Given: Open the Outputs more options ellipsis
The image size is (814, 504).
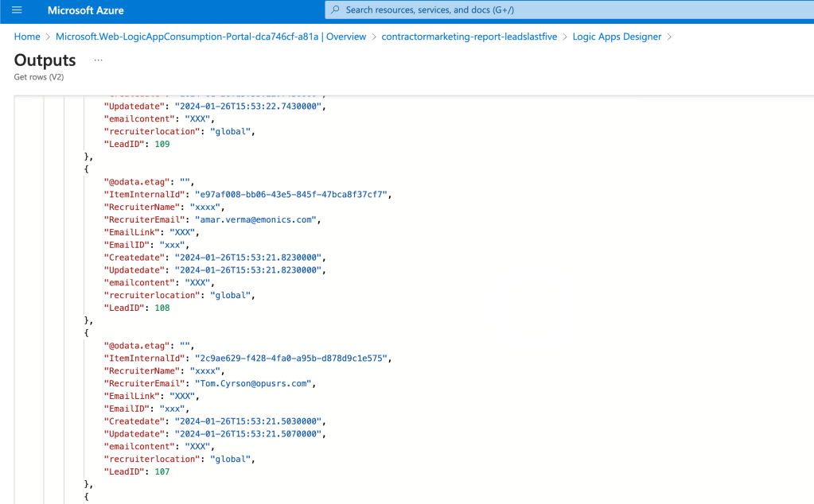Looking at the screenshot, I should tap(98, 60).
